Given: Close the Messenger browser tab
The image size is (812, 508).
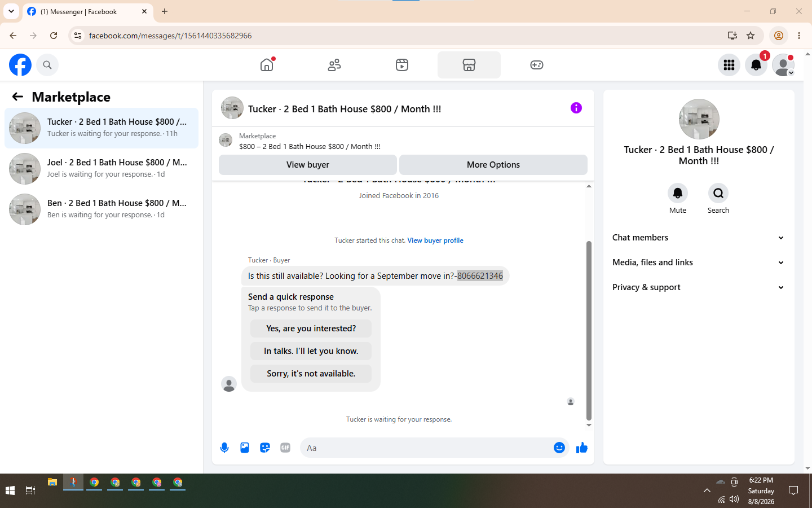Looking at the screenshot, I should [x=144, y=11].
